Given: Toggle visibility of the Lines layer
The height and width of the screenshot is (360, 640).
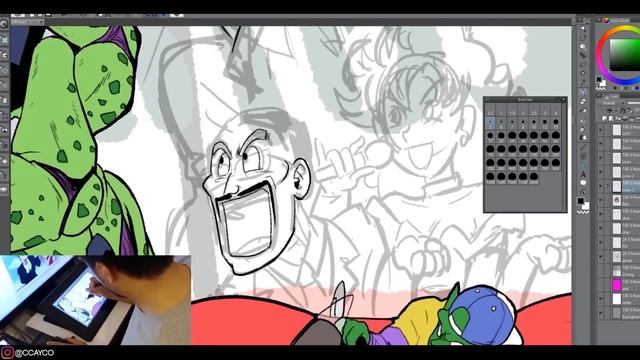Looking at the screenshot, I should click(600, 158).
